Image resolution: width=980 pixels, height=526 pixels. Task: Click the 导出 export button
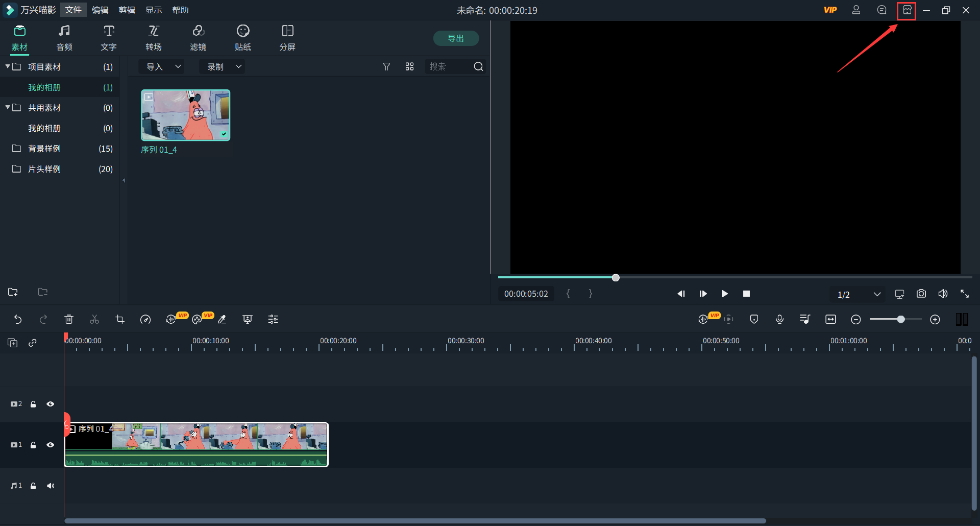coord(456,38)
